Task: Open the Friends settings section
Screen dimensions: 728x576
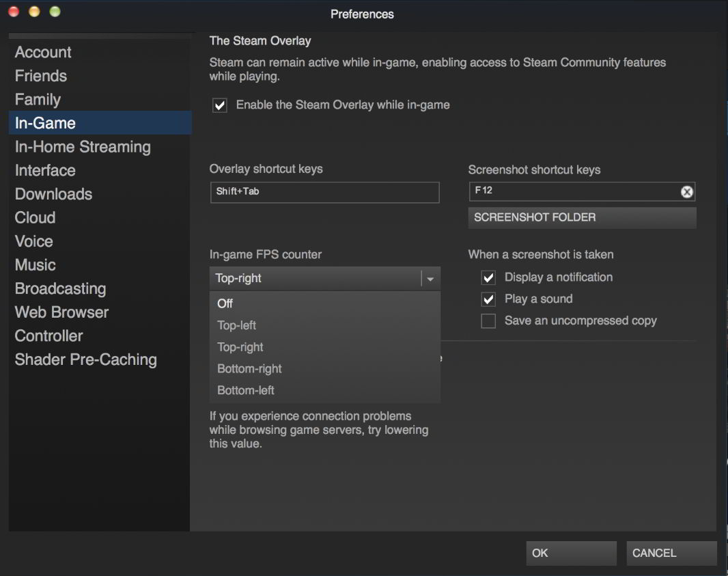Action: [100, 76]
